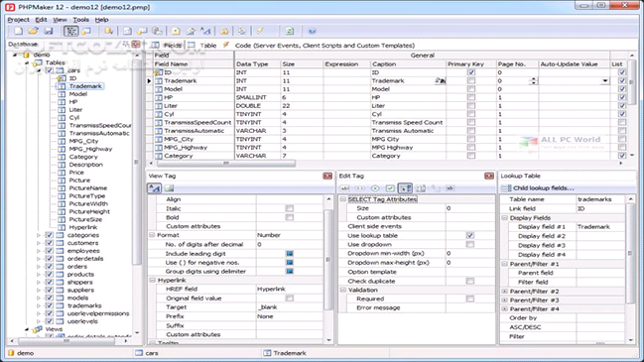Select the trademarks table in tree
Image resolution: width=644 pixels, height=362 pixels.
(84, 305)
